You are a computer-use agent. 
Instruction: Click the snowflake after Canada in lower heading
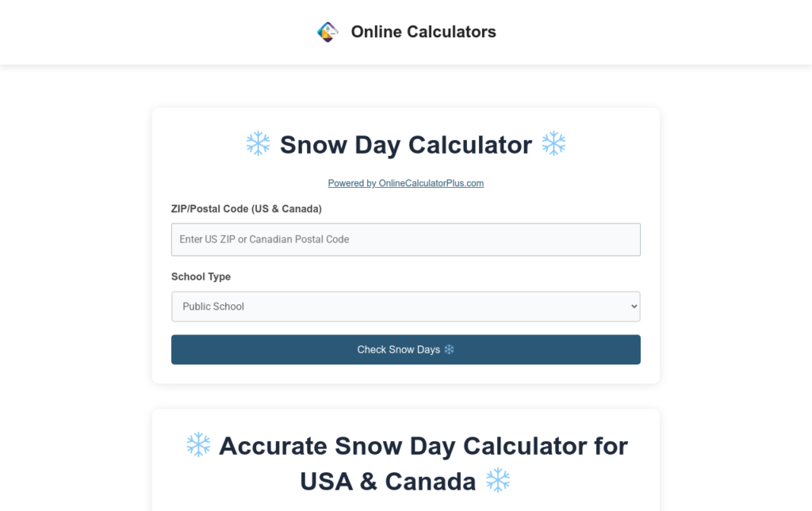pyautogui.click(x=499, y=481)
